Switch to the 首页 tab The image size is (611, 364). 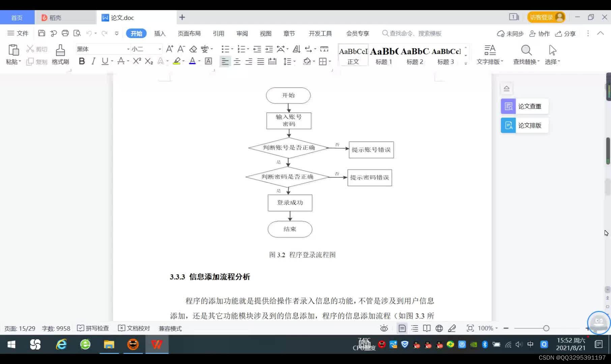tap(17, 18)
